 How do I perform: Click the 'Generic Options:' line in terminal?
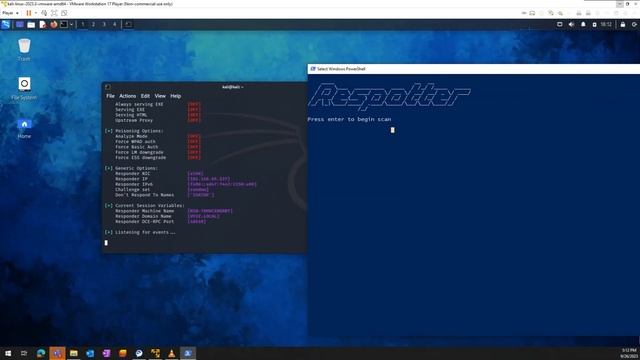click(131, 168)
